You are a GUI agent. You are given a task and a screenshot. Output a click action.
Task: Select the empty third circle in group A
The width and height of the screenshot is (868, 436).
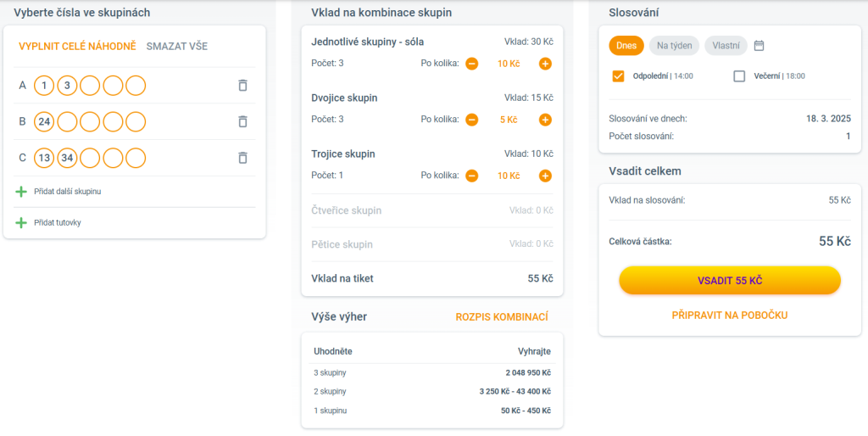coord(90,86)
